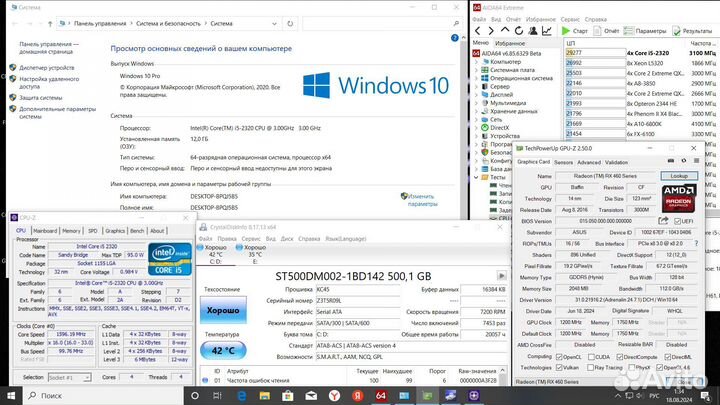The height and width of the screenshot is (405, 720).
Task: Open Yandex Browser from the taskbar
Action: 334,395
